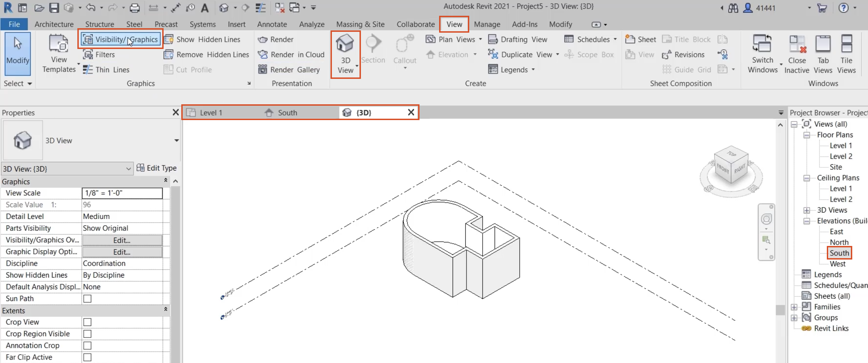The height and width of the screenshot is (363, 868).
Task: Open the View tab in ribbon
Action: pos(455,24)
